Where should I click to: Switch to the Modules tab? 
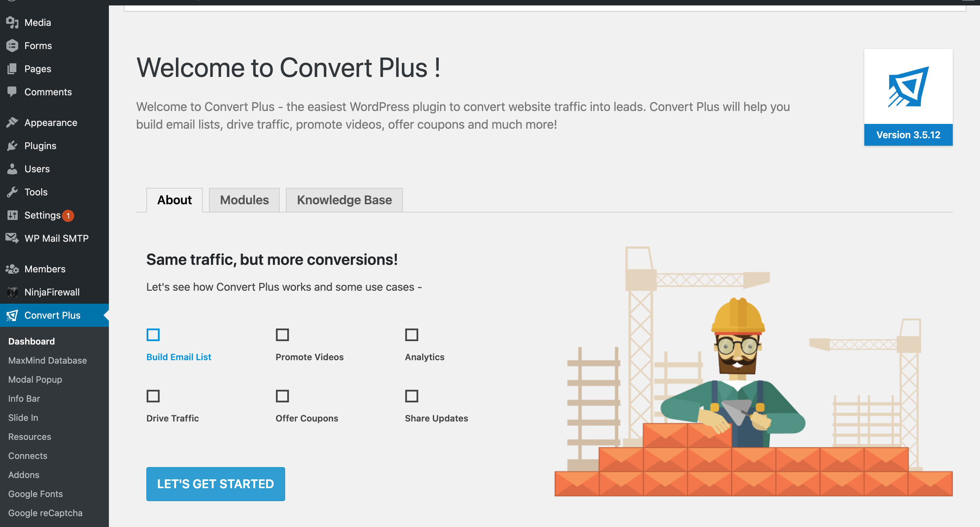[244, 200]
